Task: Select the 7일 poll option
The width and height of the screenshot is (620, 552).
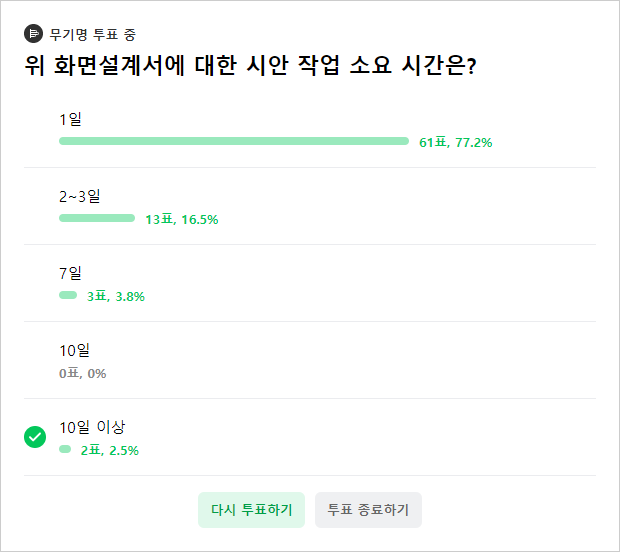Action: click(x=70, y=273)
